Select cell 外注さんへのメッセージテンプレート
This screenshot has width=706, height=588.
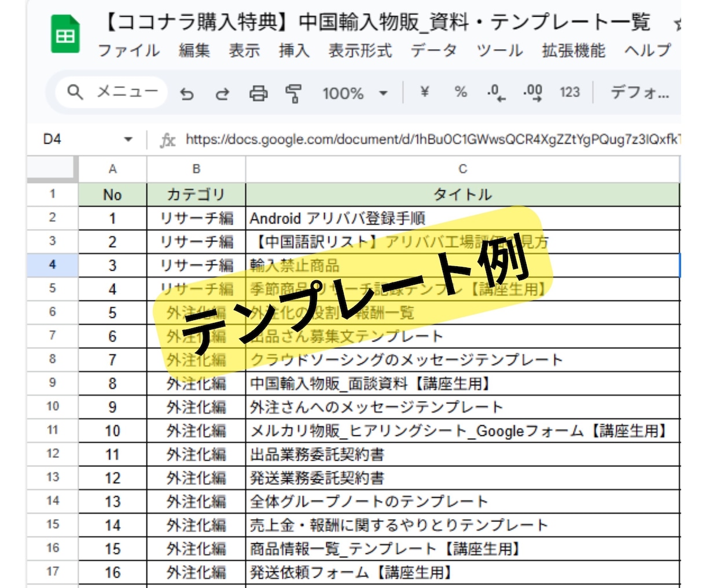coord(462,407)
